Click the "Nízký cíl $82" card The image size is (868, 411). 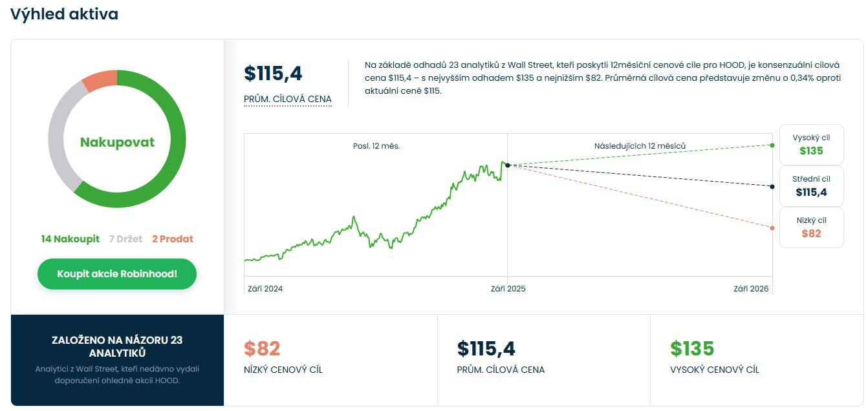click(811, 227)
